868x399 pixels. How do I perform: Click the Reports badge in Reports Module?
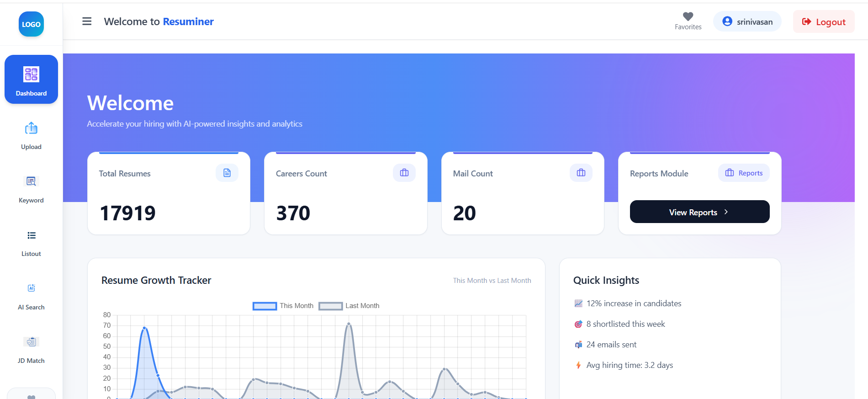744,173
